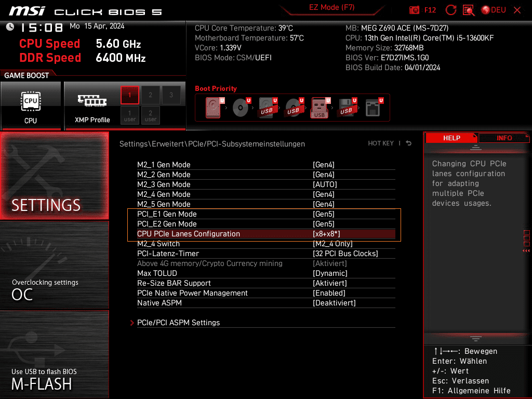
Task: Open the HOT KEY menu
Action: click(x=381, y=143)
